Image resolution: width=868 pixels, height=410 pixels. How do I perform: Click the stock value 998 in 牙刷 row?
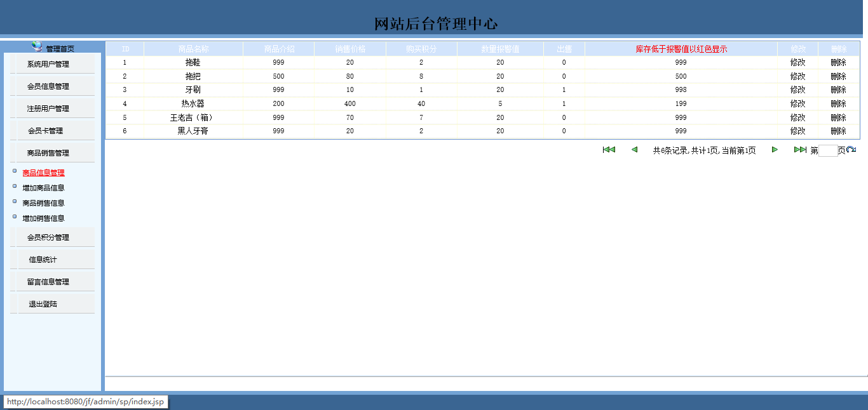(x=681, y=89)
